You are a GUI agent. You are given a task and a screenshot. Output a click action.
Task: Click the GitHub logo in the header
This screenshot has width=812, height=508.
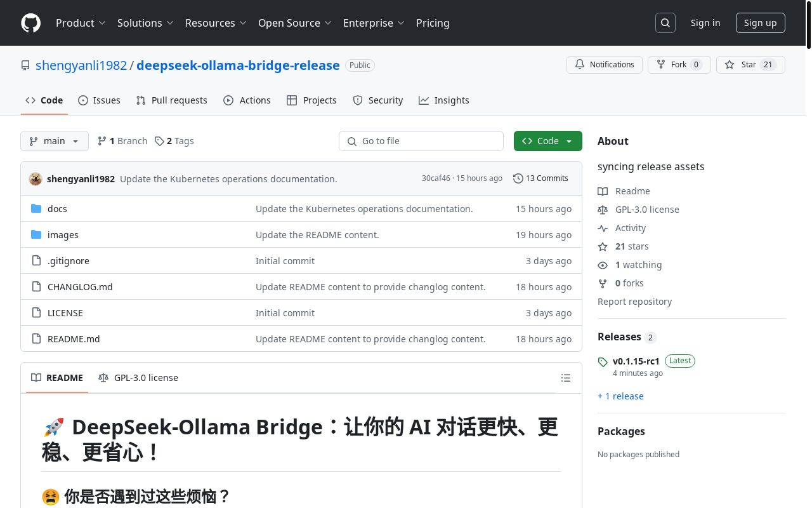point(30,23)
